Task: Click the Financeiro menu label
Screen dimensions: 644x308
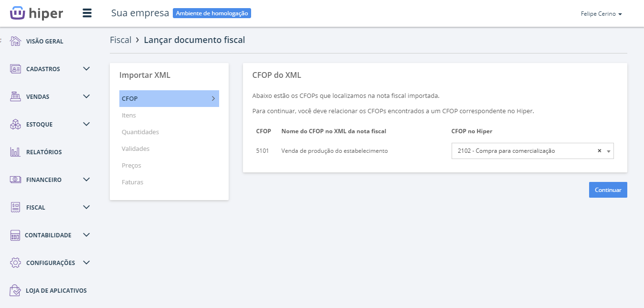Action: 44,180
